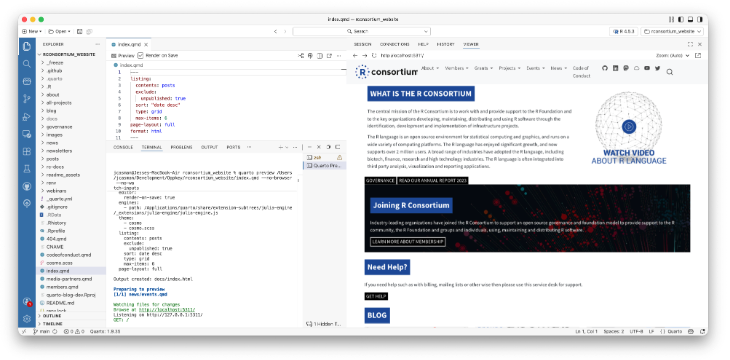
Task: Open Run and Debug view
Action: pyautogui.click(x=27, y=116)
